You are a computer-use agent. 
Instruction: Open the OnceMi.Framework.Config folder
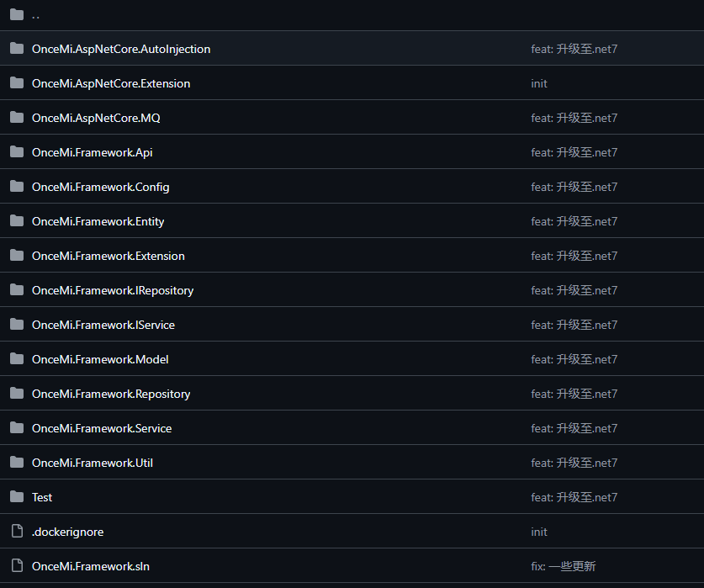point(100,187)
